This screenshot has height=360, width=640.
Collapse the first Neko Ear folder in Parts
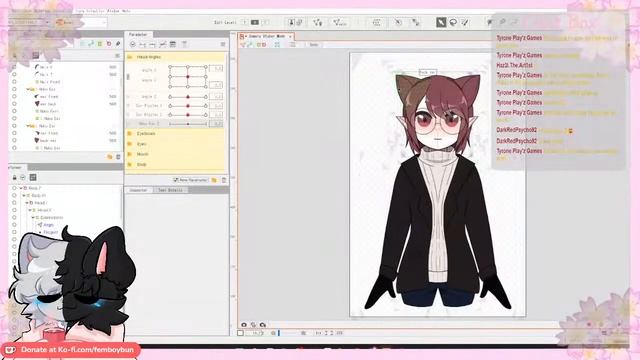click(28, 89)
